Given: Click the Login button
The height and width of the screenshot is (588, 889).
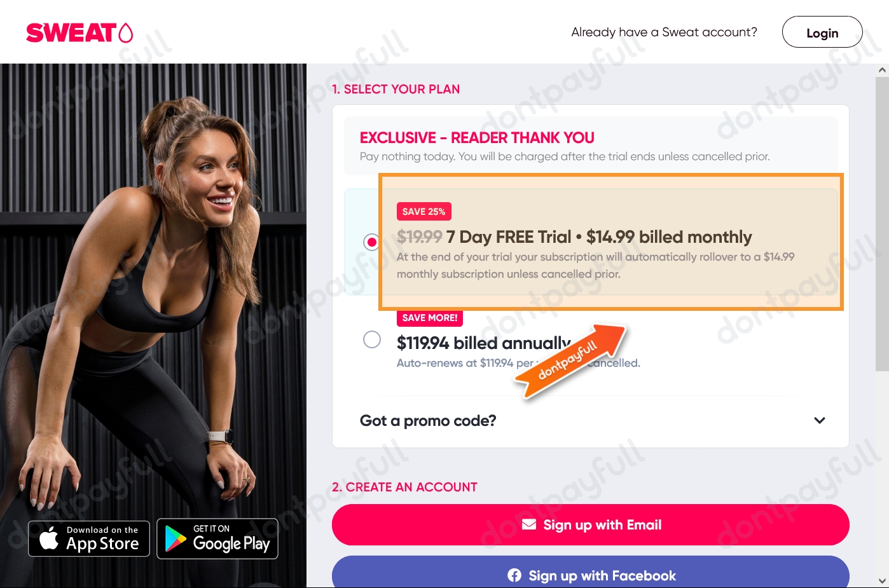Looking at the screenshot, I should 822,32.
